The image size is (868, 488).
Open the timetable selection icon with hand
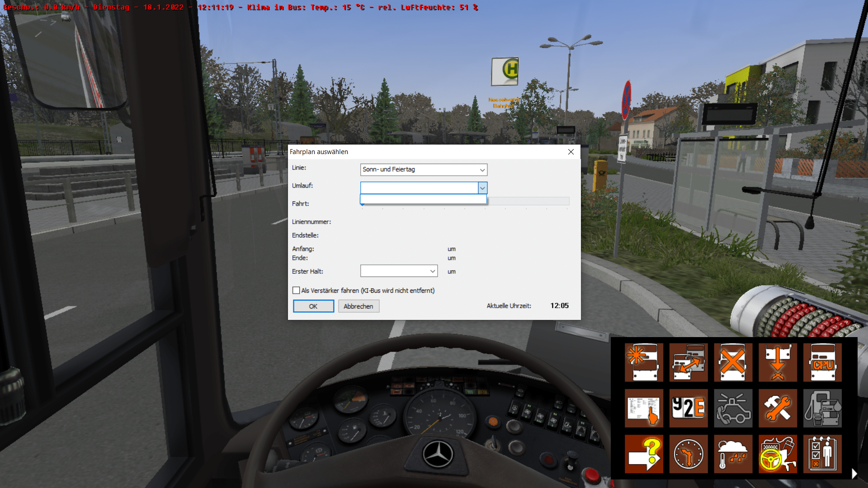click(x=644, y=408)
